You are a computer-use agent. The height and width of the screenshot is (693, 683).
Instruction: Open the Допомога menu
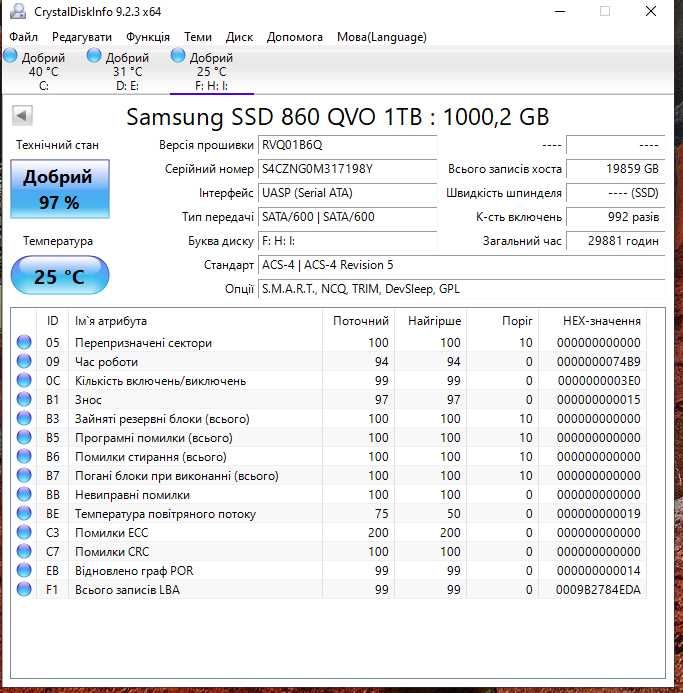294,37
